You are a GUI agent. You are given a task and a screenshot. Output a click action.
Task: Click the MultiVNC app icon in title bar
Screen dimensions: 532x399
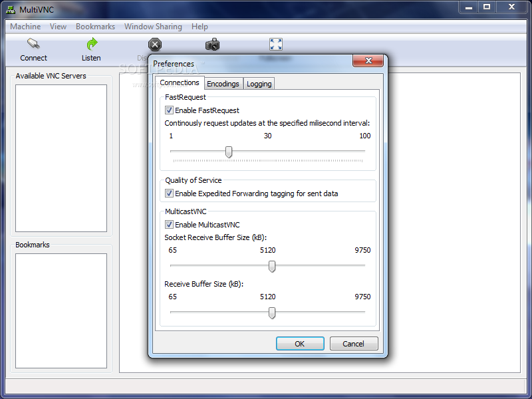tap(11, 10)
